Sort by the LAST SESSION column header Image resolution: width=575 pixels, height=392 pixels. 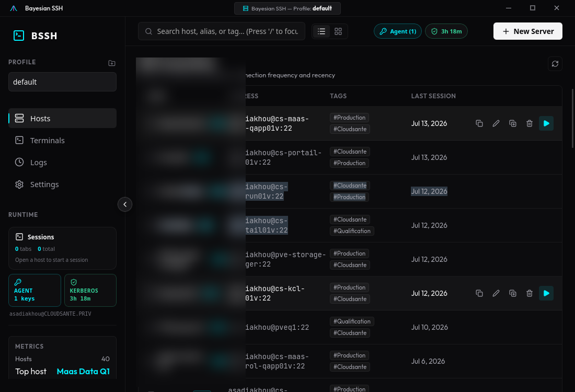pos(433,96)
